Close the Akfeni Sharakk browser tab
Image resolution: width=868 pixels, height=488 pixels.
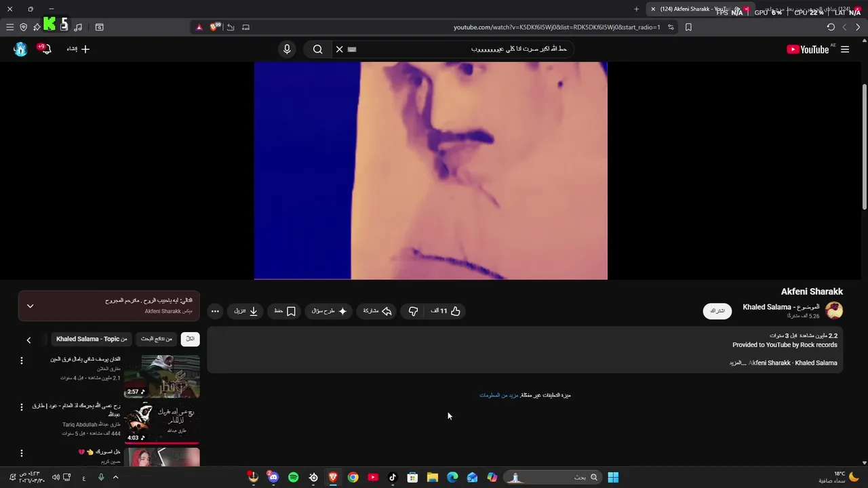653,9
